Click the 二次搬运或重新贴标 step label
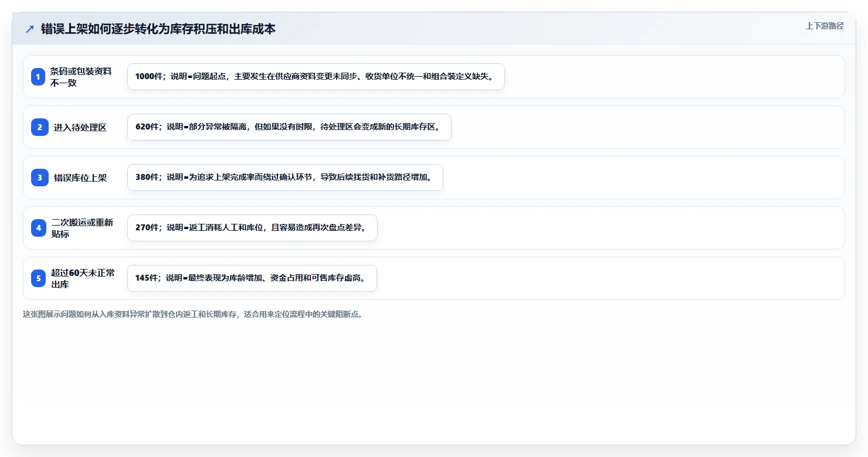 point(82,228)
